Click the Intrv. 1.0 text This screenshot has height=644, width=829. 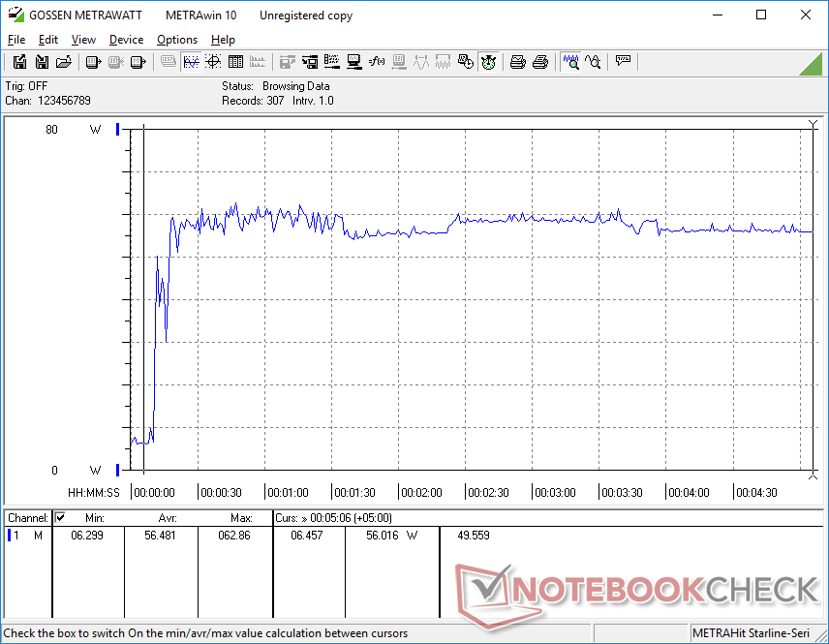(313, 101)
